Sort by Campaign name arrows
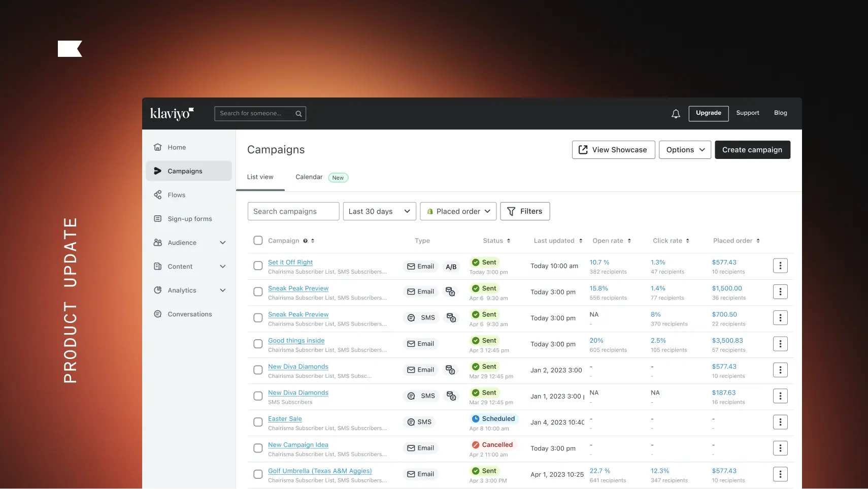 [313, 241]
